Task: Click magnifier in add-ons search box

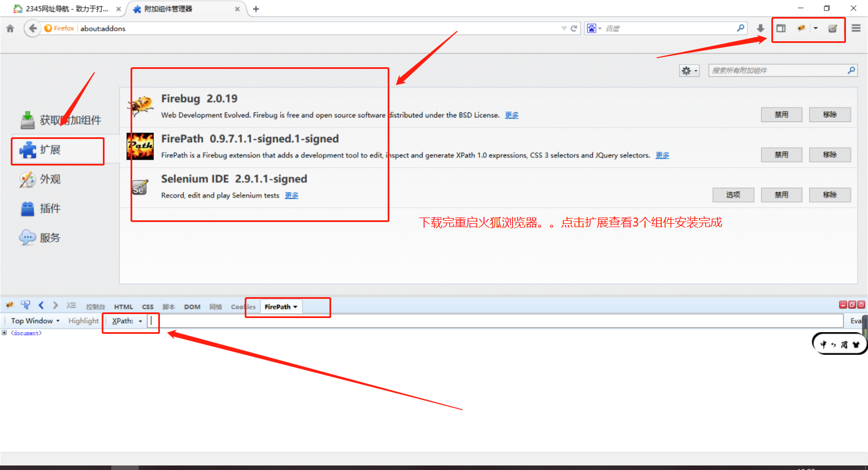Action: 852,70
